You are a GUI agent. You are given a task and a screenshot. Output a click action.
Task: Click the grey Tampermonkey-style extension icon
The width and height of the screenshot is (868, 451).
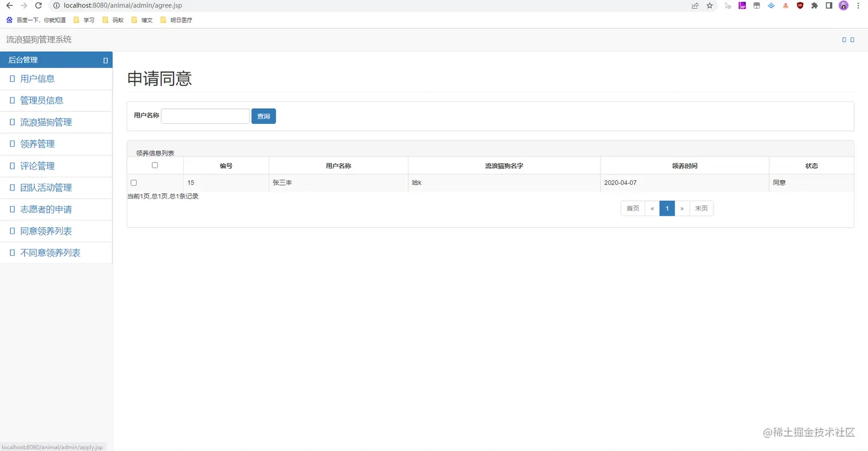pos(757,6)
